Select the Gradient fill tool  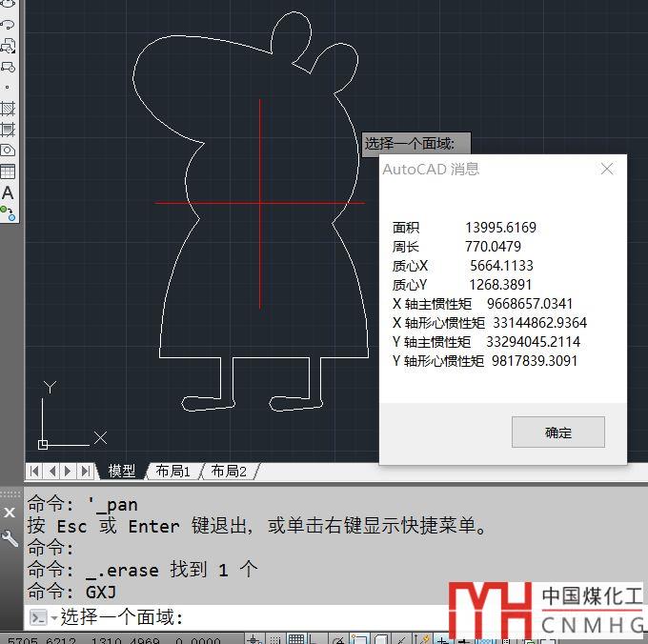[8, 130]
